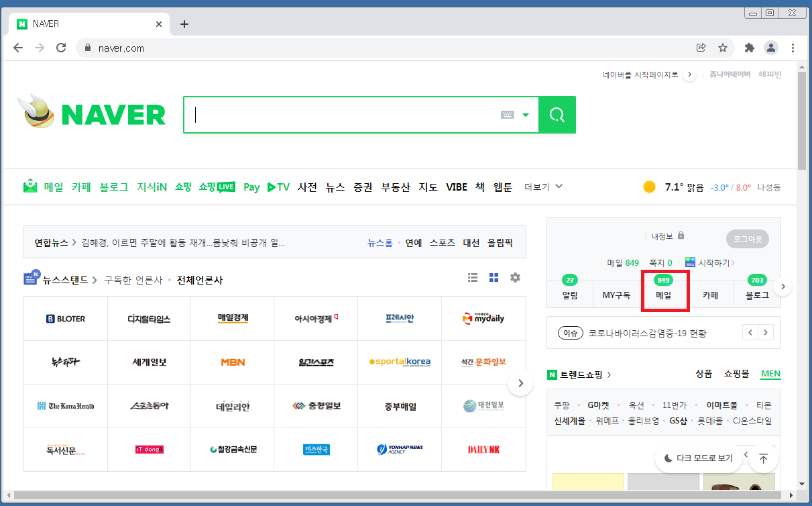Click the newsstand newspaper icon
The height and width of the screenshot is (506, 812).
coord(32,279)
